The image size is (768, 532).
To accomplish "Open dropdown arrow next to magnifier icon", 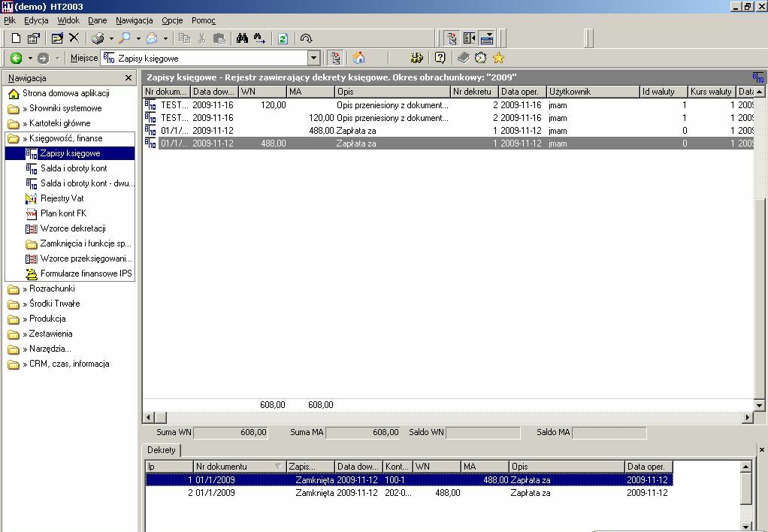I will click(138, 38).
